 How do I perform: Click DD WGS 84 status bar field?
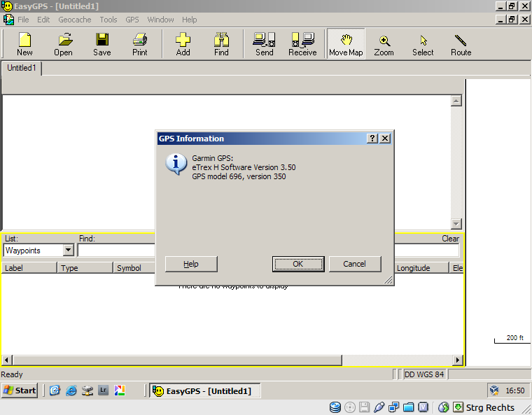(424, 374)
